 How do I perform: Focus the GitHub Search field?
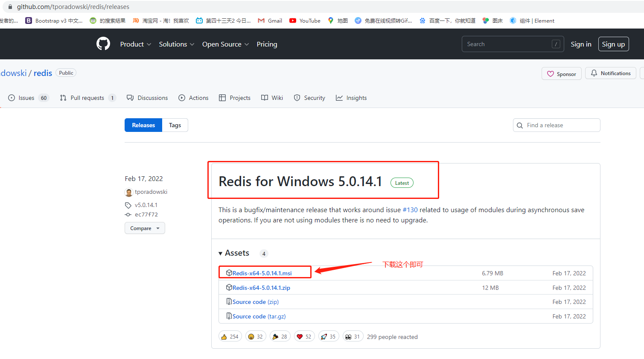pyautogui.click(x=513, y=44)
